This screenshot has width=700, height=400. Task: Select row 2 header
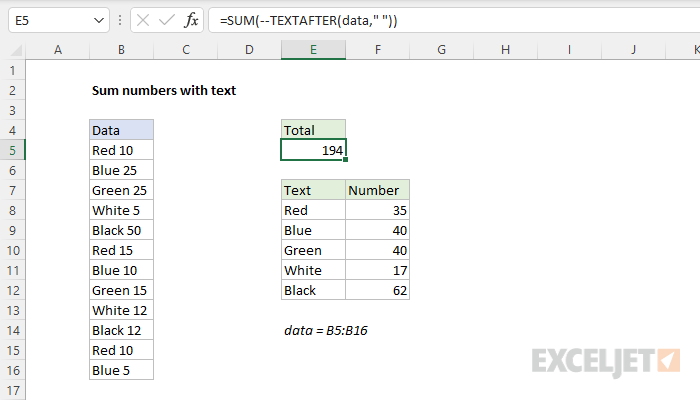coord(12,91)
